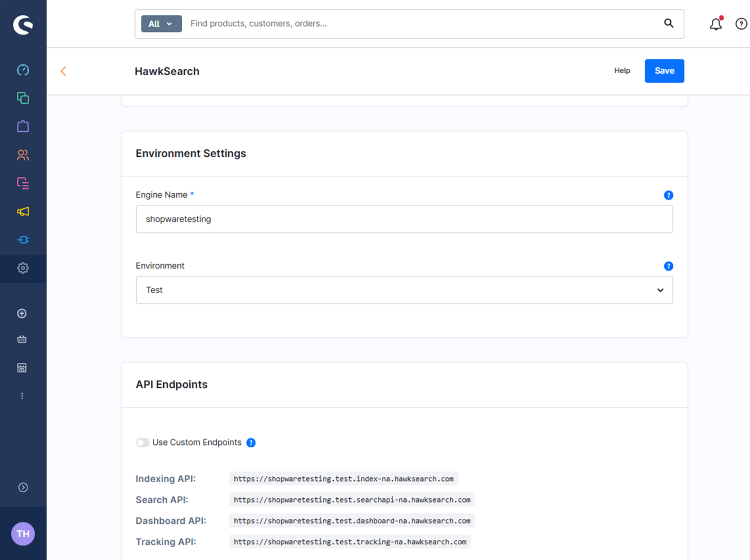750x560 pixels.
Task: Open the Catalogues sidebar icon
Action: point(23,98)
